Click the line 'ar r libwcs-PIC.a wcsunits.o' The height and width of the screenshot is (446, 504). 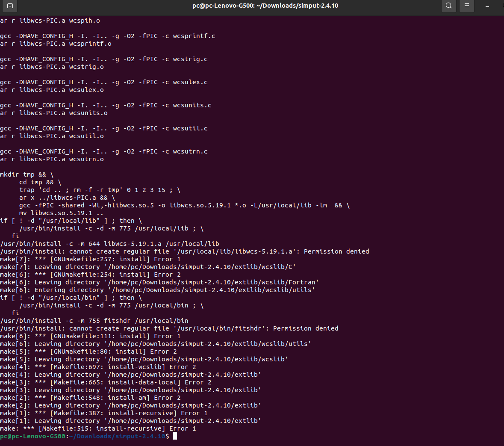(54, 113)
